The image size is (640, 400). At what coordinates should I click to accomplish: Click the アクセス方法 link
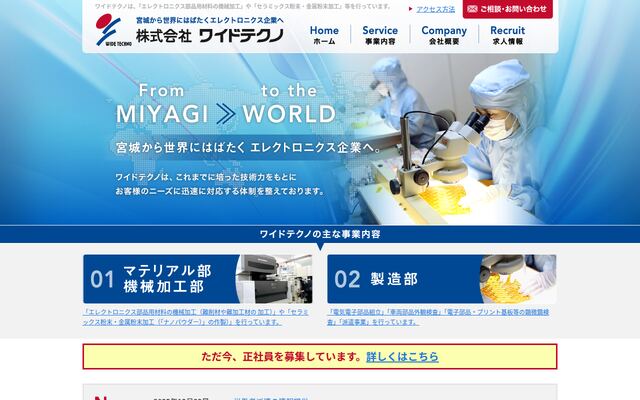point(436,9)
